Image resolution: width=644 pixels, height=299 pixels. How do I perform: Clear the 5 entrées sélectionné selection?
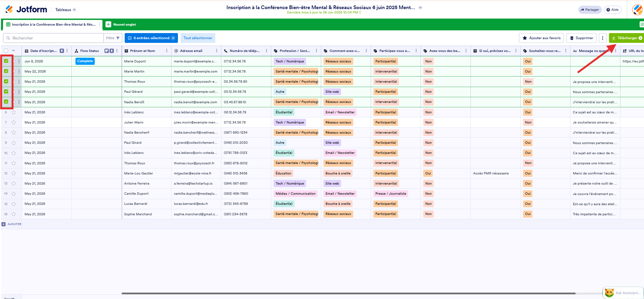point(173,38)
